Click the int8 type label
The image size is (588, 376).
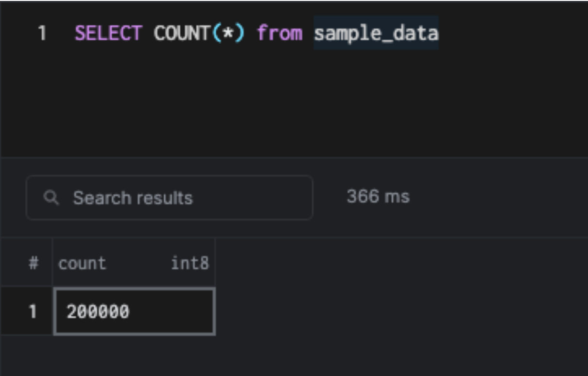(x=190, y=263)
